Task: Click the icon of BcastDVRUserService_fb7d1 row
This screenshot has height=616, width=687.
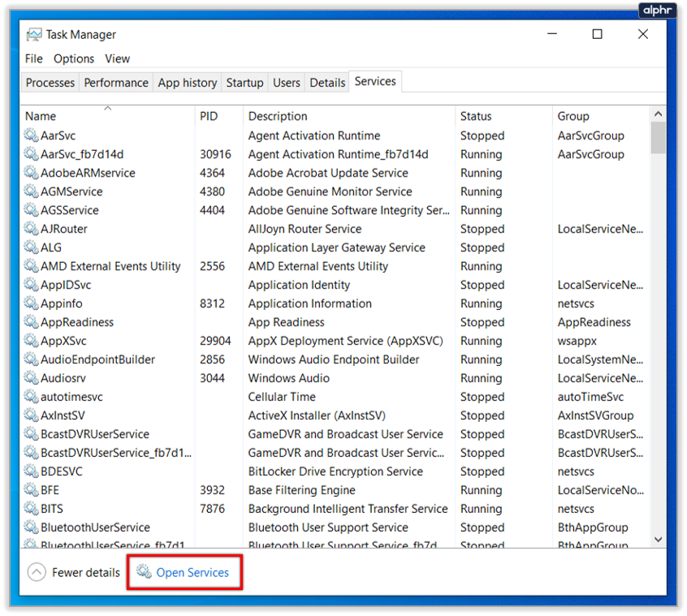Action: click(x=31, y=452)
